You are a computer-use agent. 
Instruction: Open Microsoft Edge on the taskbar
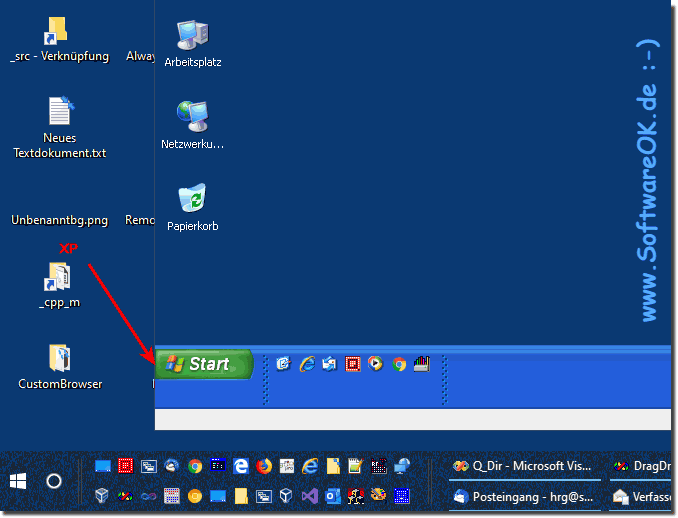(x=241, y=466)
